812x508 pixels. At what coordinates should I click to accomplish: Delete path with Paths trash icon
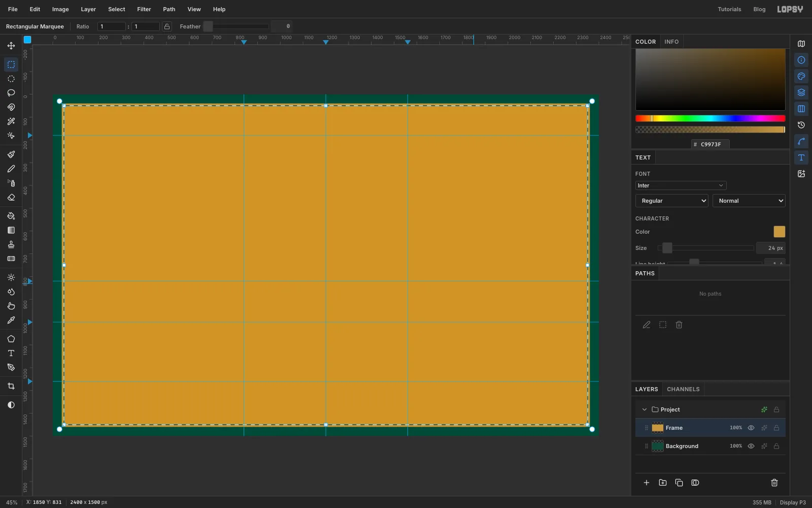pos(679,325)
